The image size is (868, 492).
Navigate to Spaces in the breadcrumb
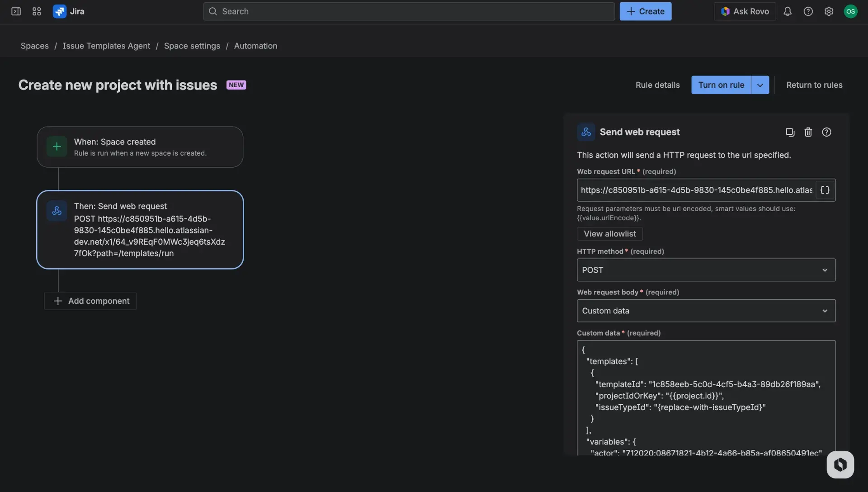(34, 46)
